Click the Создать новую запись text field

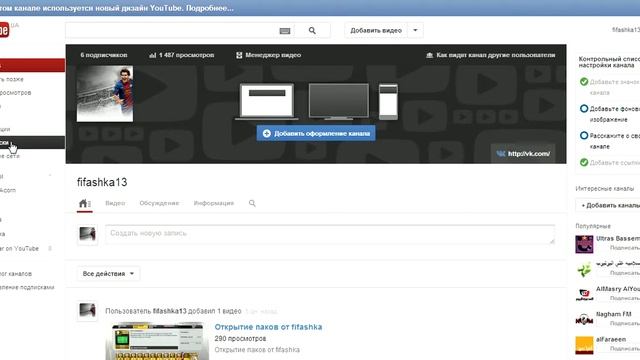point(330,234)
